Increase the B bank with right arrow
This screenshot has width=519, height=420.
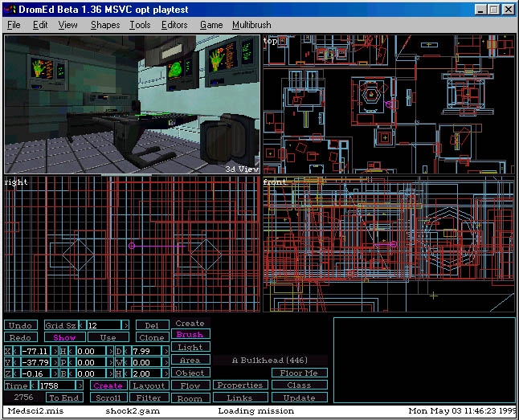click(111, 373)
